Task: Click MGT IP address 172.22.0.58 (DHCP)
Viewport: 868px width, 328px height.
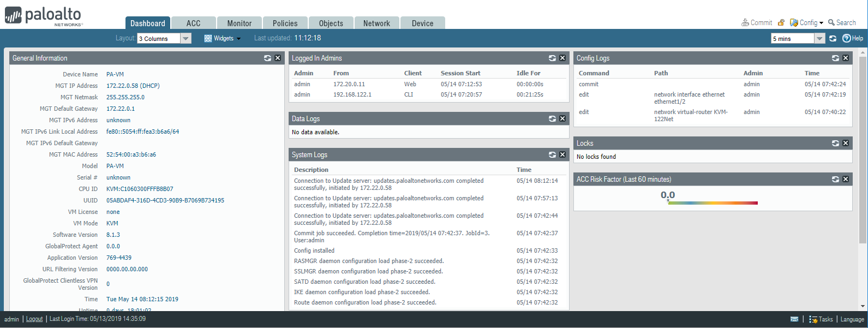Action: point(133,86)
